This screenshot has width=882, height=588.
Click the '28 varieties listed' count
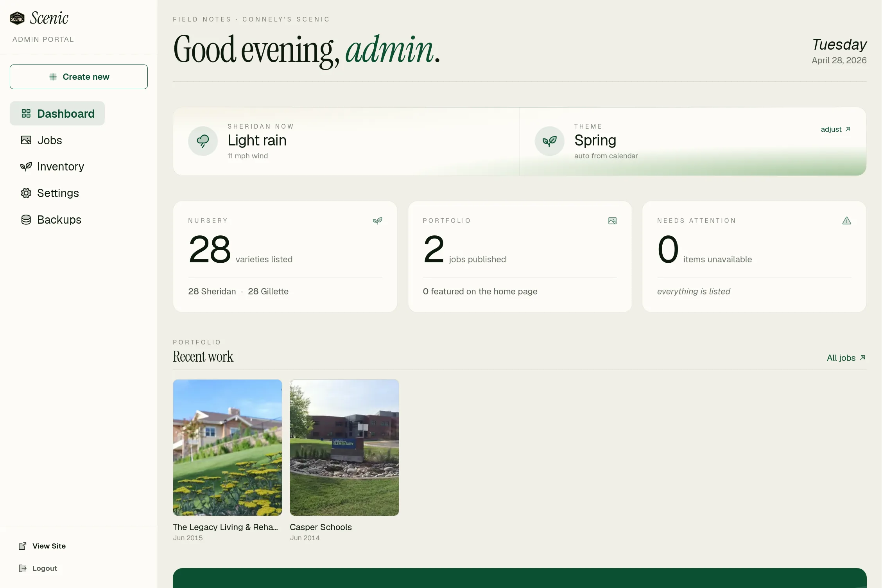pyautogui.click(x=240, y=249)
